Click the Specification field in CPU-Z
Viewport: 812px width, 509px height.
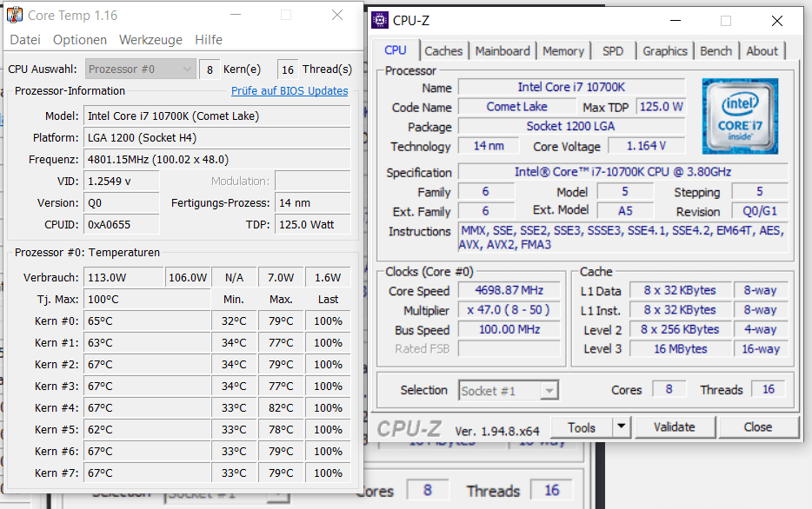tap(623, 172)
